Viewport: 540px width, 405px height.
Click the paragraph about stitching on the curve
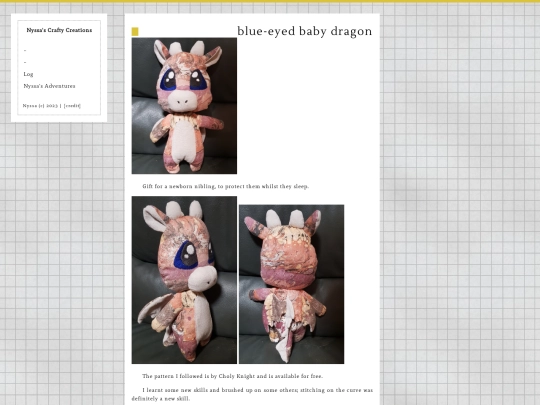(x=252, y=394)
